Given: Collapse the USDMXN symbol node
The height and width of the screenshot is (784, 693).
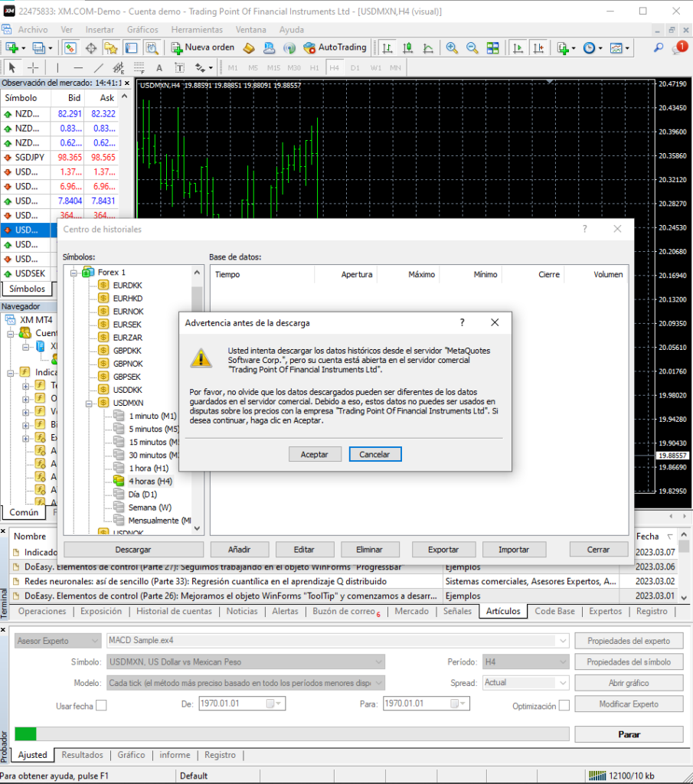Looking at the screenshot, I should click(x=89, y=403).
